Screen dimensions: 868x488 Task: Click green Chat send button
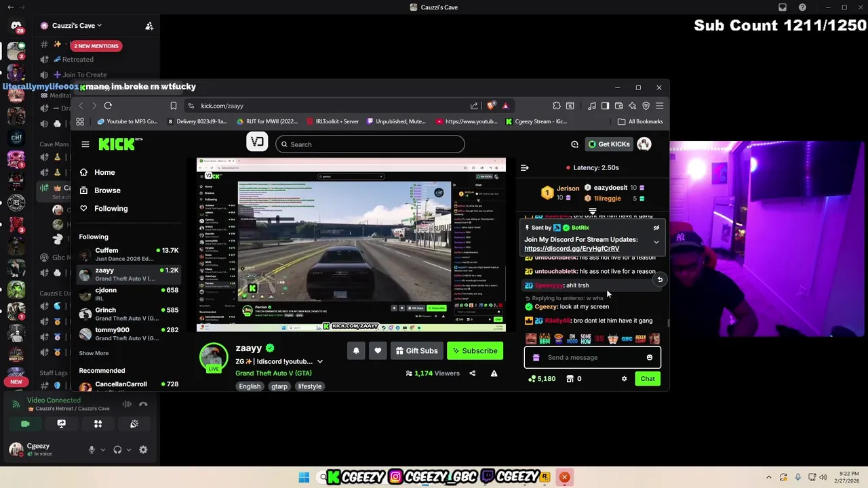pyautogui.click(x=648, y=379)
